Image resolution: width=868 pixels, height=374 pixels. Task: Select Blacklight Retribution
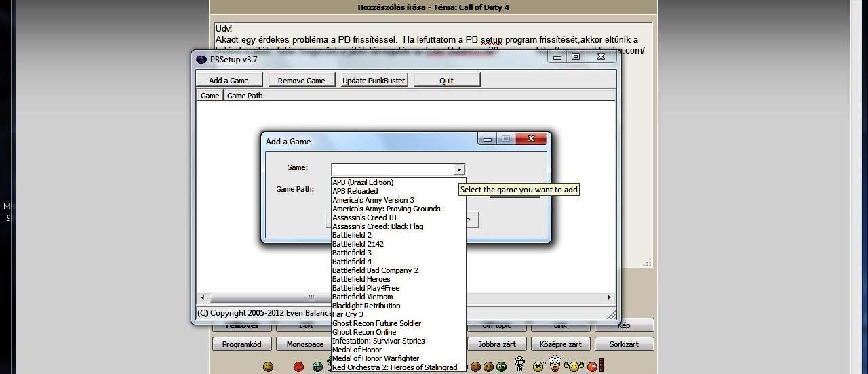click(398, 306)
